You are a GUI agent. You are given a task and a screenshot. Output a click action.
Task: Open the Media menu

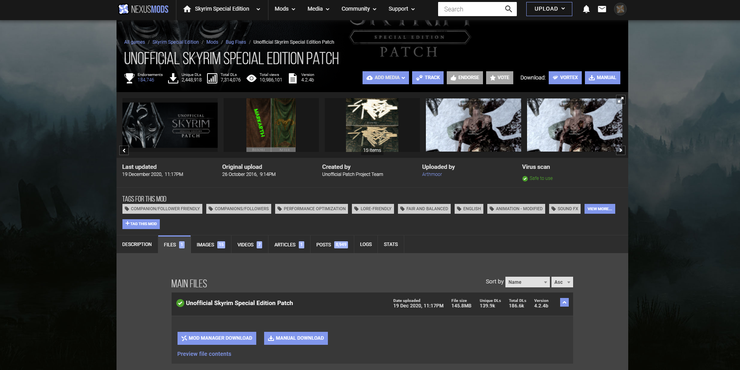pyautogui.click(x=318, y=9)
